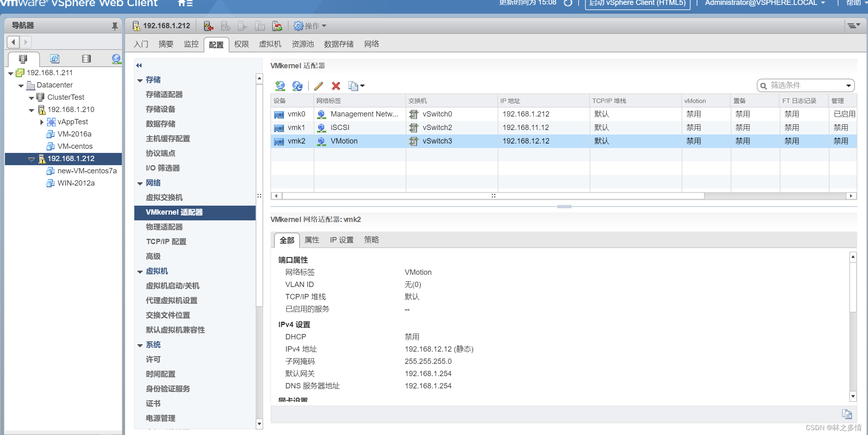Click VM-2016a virtual machine icon

(x=51, y=134)
